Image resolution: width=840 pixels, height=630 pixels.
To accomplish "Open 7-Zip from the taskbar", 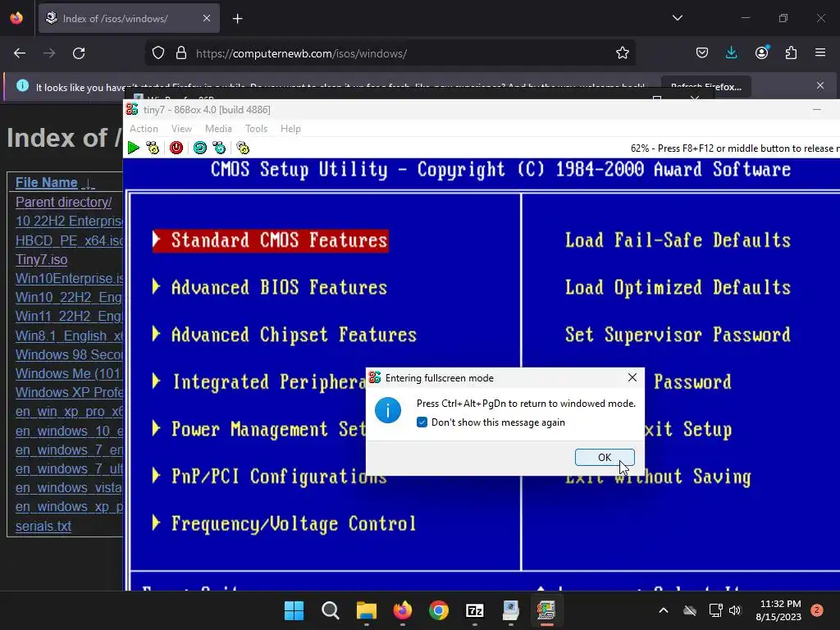I will point(475,610).
